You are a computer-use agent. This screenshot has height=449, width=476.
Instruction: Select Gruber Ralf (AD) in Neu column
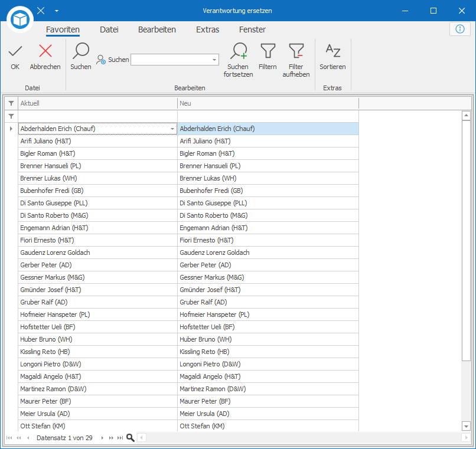[x=268, y=302]
